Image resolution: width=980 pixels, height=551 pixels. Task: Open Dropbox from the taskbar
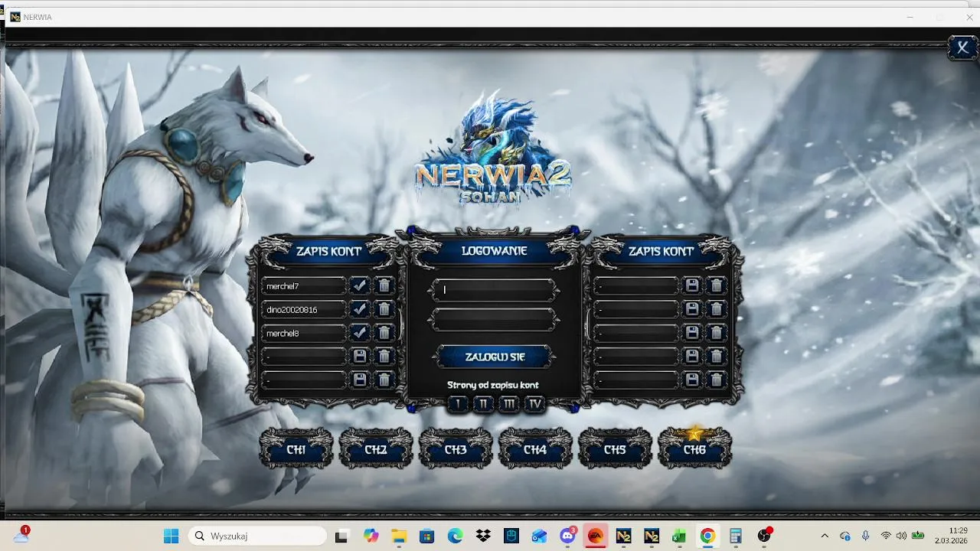point(483,536)
